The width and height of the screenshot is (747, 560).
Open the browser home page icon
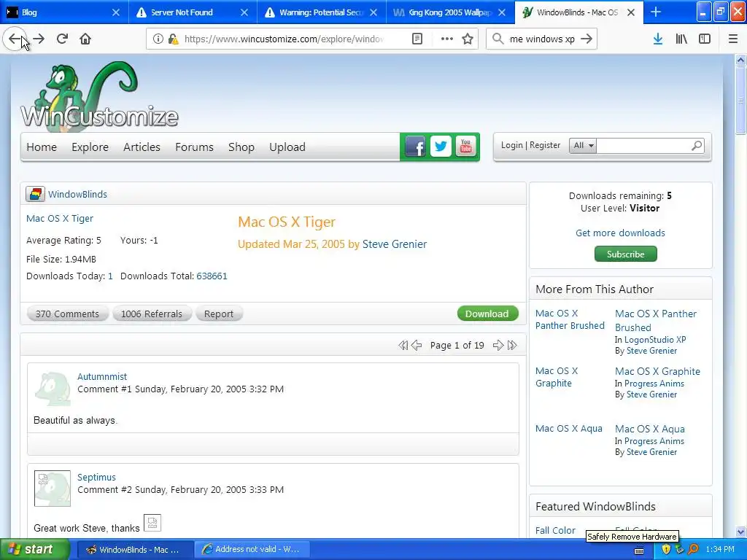click(85, 39)
